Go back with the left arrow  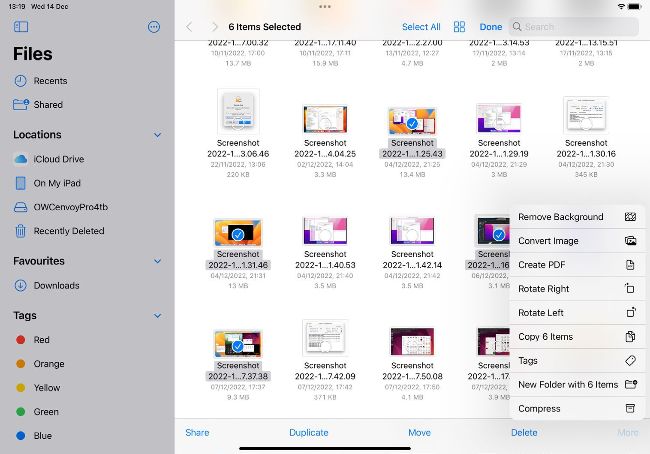(x=190, y=27)
